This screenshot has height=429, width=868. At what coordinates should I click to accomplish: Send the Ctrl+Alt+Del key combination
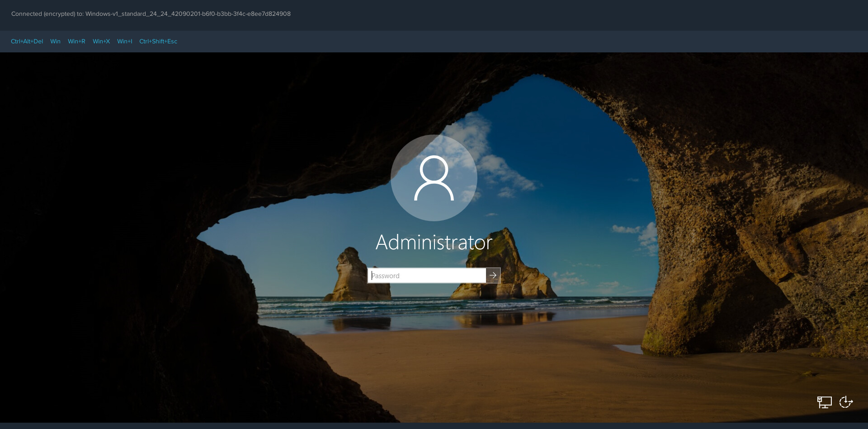click(x=27, y=42)
